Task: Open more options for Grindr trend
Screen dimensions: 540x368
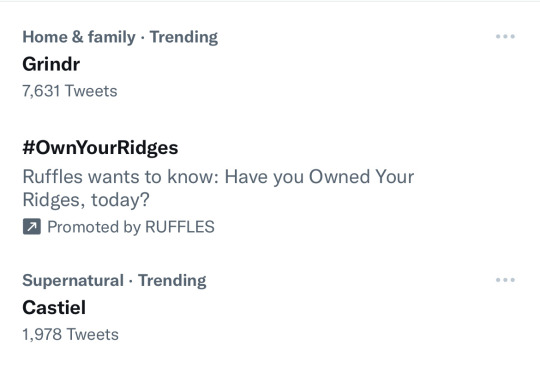Action: 505,36
